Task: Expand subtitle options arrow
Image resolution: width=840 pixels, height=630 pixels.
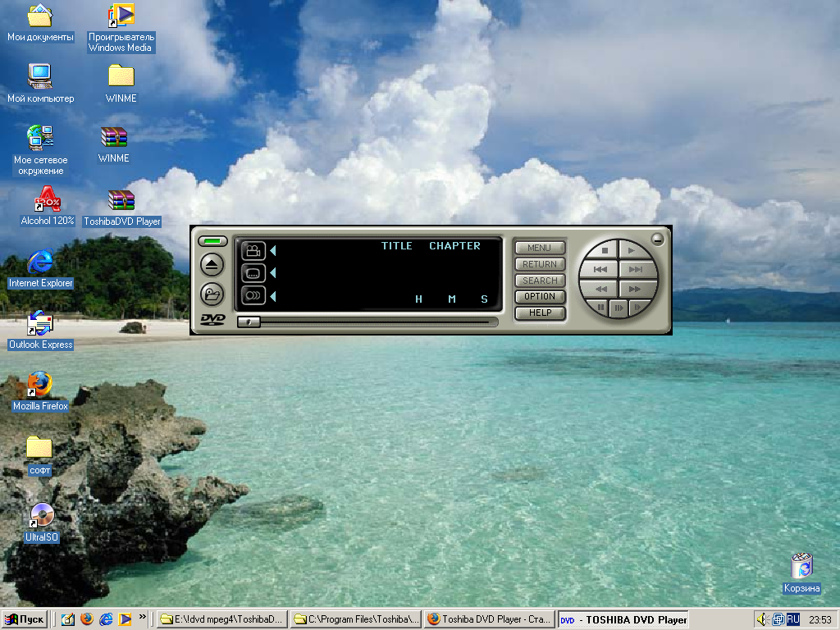Action: point(274,273)
